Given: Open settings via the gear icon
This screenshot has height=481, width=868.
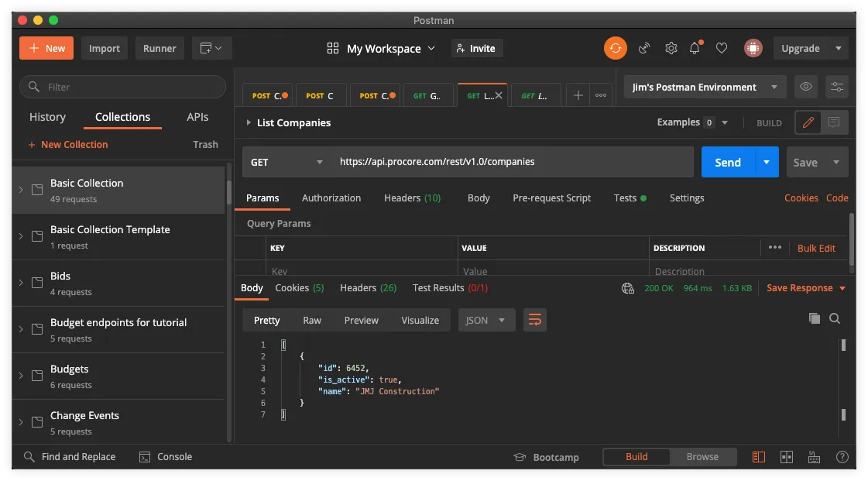Looking at the screenshot, I should pyautogui.click(x=671, y=48).
